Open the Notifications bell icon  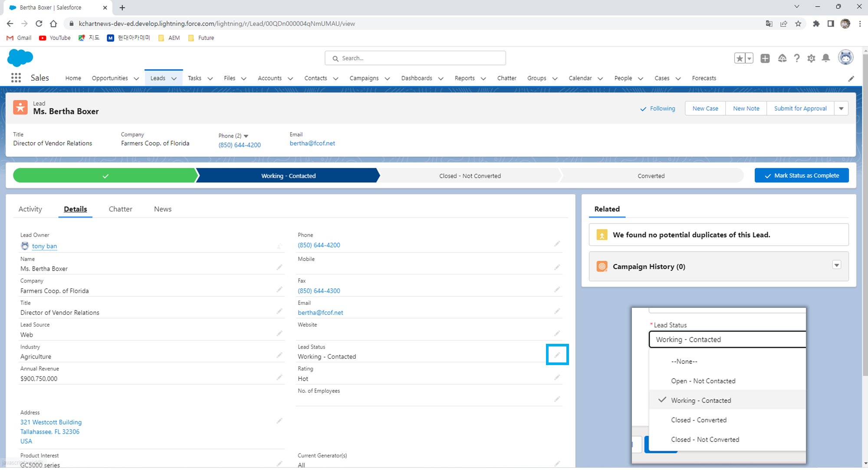[x=826, y=58]
